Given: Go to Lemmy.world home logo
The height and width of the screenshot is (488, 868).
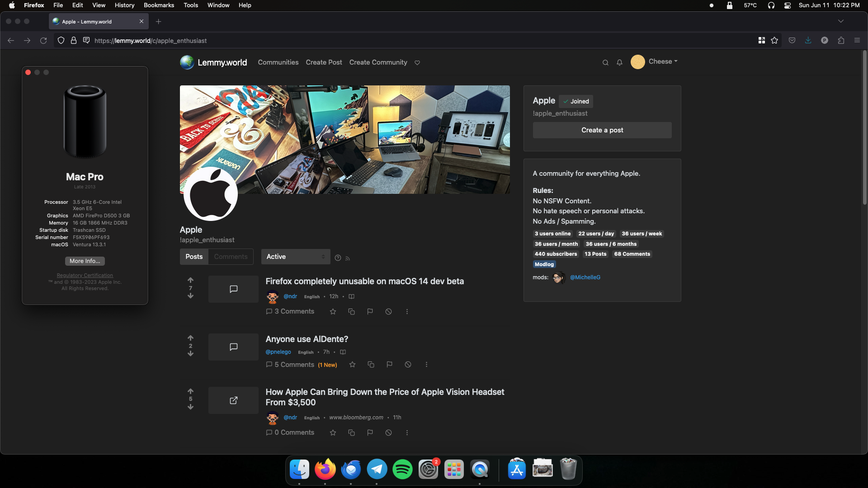Looking at the screenshot, I should click(x=213, y=62).
